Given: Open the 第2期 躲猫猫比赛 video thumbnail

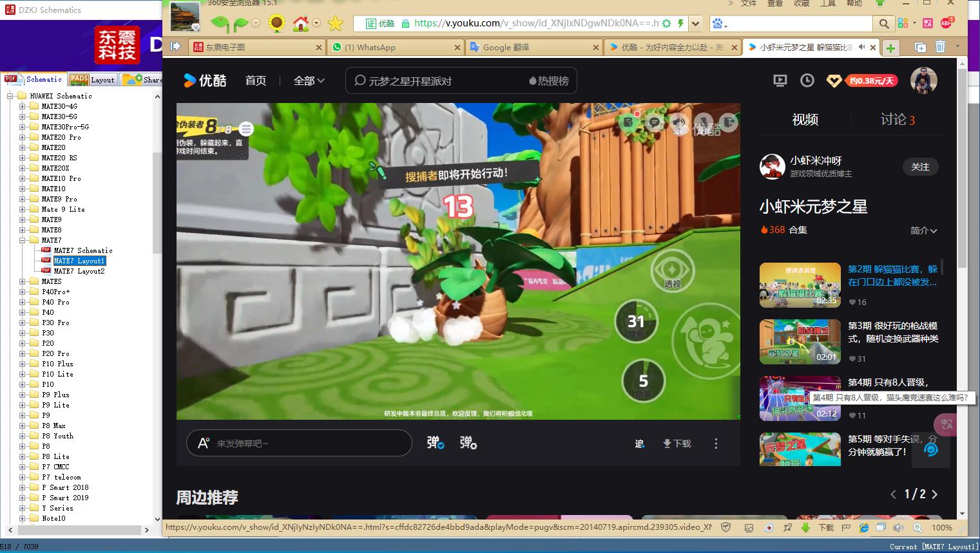Looking at the screenshot, I should tap(800, 285).
